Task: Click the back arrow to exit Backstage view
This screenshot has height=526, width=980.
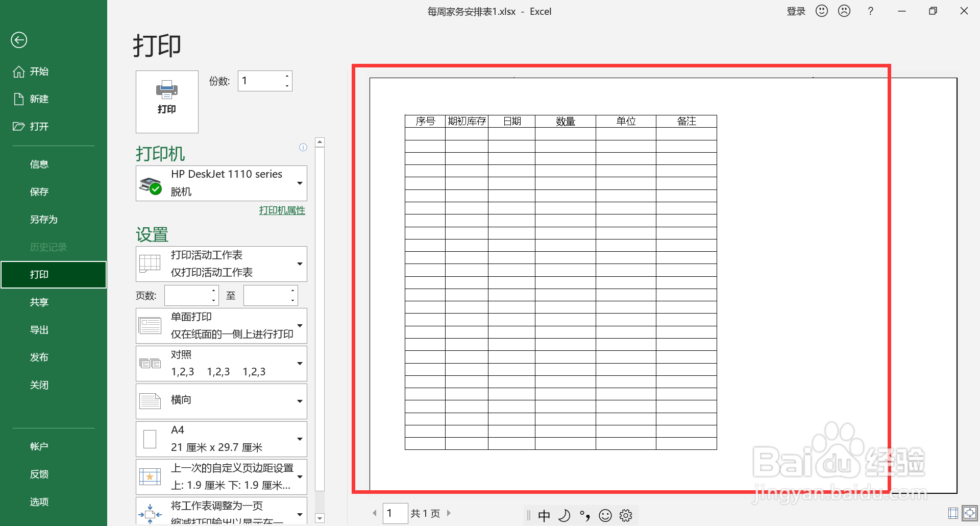Action: (19, 39)
